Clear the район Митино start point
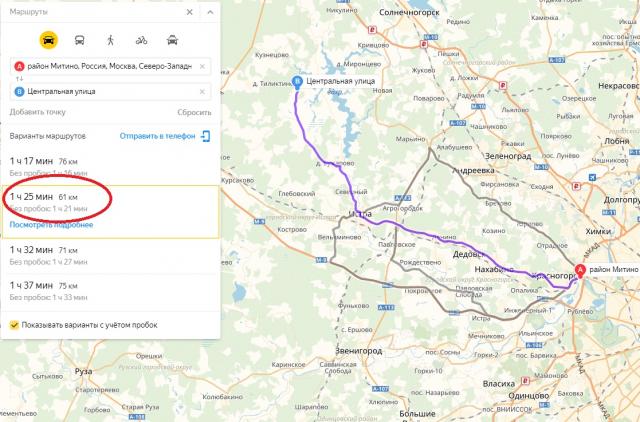The image size is (640, 422). (202, 66)
